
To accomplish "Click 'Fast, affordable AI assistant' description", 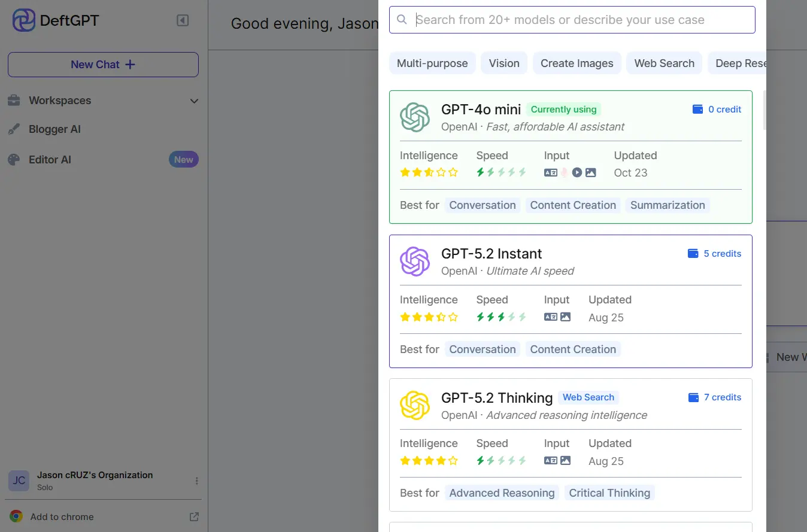I will [555, 127].
